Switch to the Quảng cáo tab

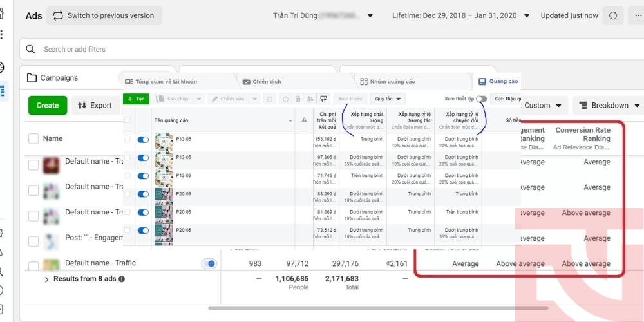(x=498, y=81)
